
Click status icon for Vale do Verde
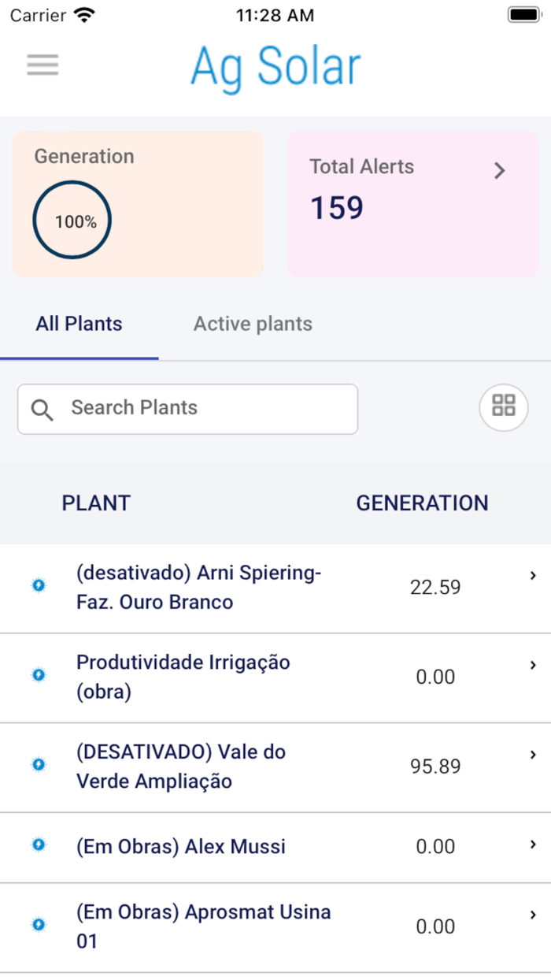pos(39,764)
